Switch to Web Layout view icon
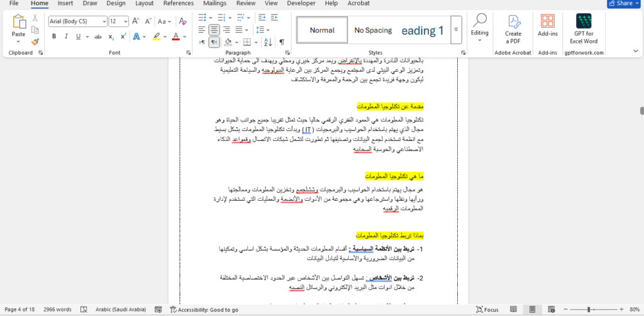 pyautogui.click(x=552, y=310)
